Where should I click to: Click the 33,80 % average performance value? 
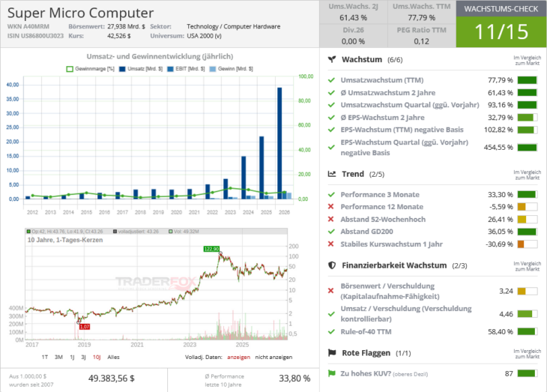[x=294, y=379]
